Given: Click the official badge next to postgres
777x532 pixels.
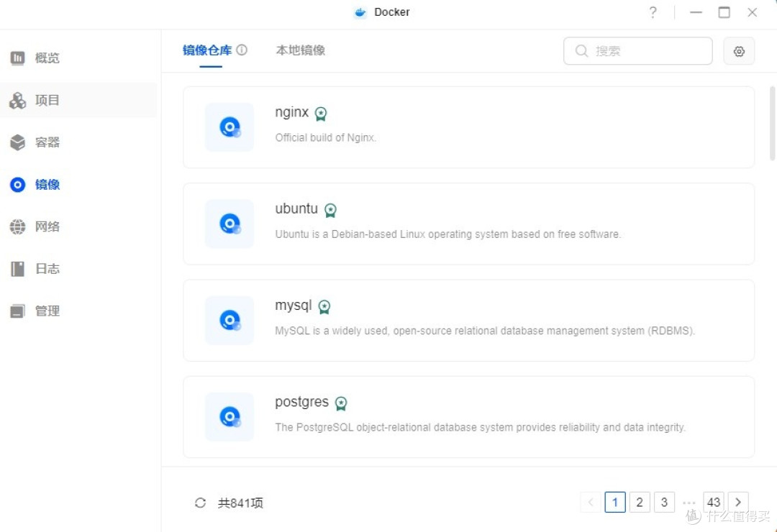Looking at the screenshot, I should 341,404.
